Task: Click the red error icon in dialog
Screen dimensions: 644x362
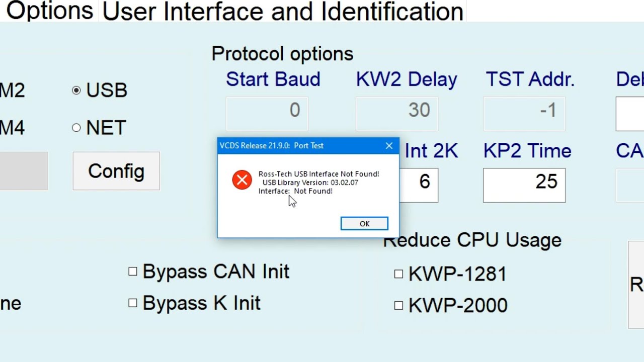Action: 242,180
